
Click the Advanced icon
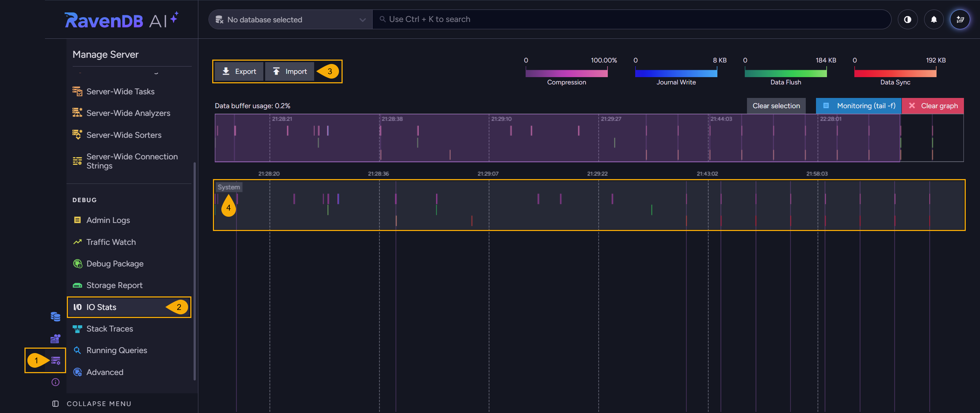[77, 372]
